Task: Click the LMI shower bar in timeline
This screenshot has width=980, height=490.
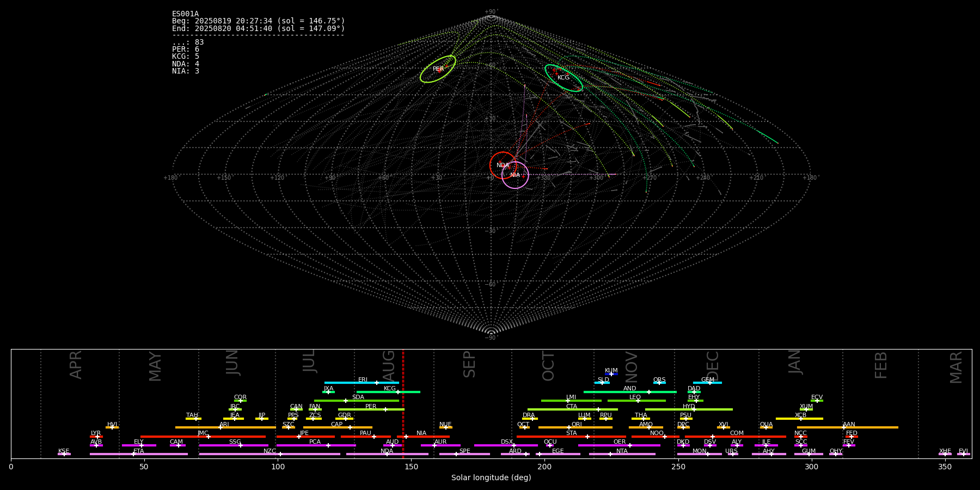Action: pyautogui.click(x=571, y=401)
